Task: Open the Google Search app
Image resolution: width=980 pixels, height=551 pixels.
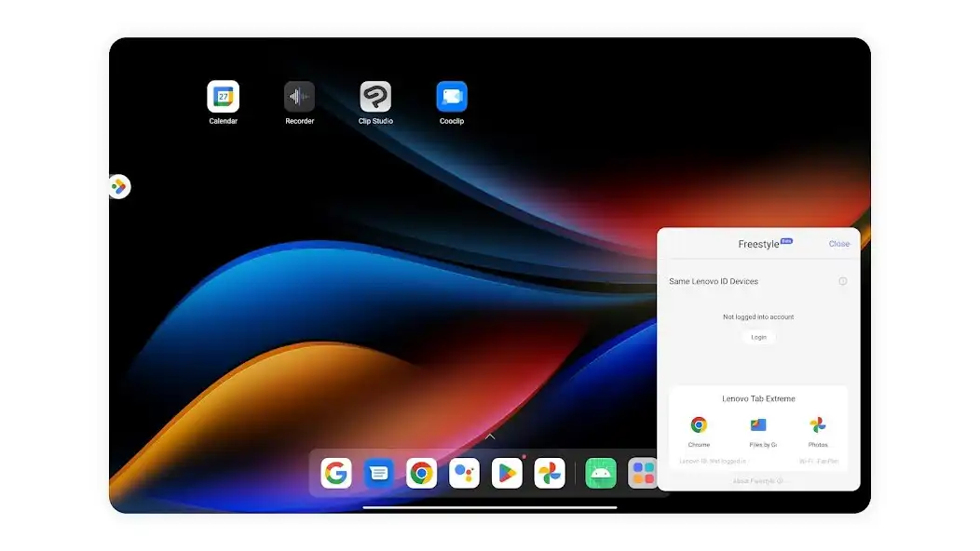Action: point(335,473)
